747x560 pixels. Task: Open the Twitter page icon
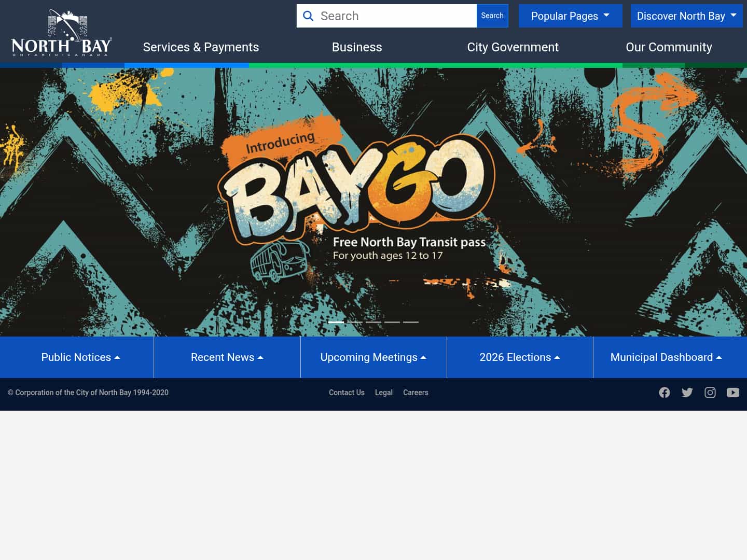(x=687, y=393)
